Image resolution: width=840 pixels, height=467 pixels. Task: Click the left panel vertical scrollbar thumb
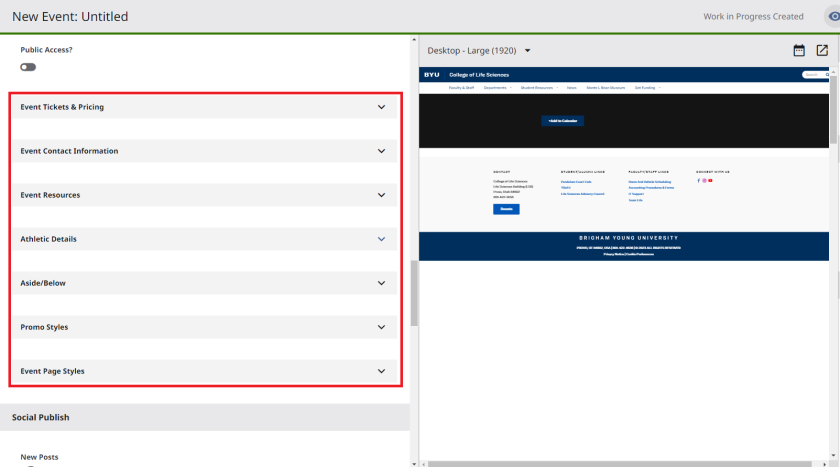coord(414,293)
